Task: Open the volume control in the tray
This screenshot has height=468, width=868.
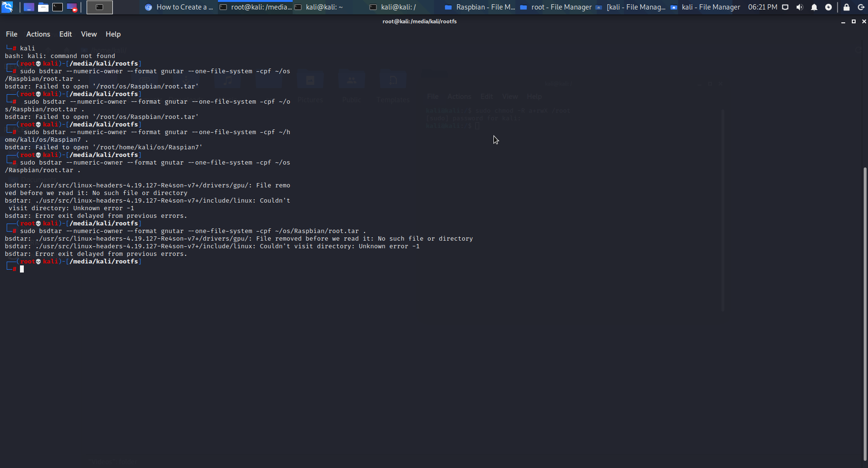Action: (x=800, y=7)
